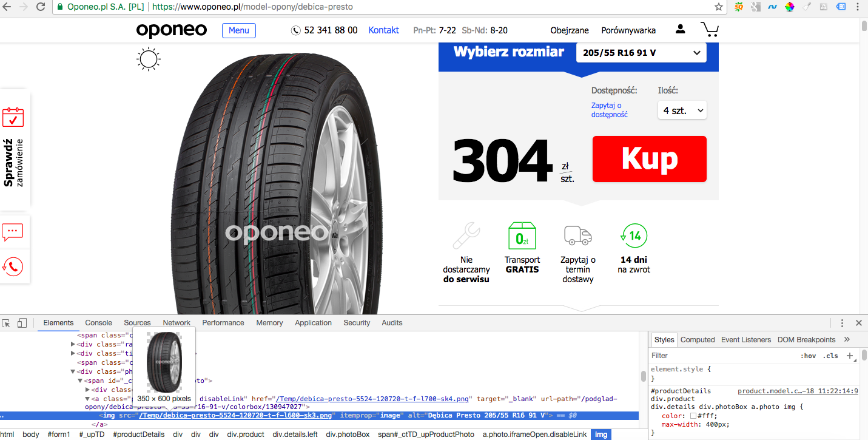The width and height of the screenshot is (868, 440).
Task: Click the 14-day return icon
Action: point(634,235)
